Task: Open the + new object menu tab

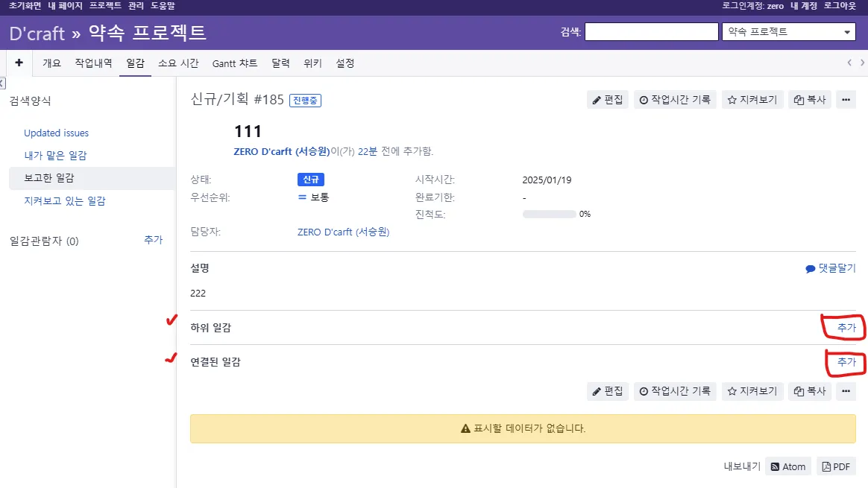Action: coord(19,63)
